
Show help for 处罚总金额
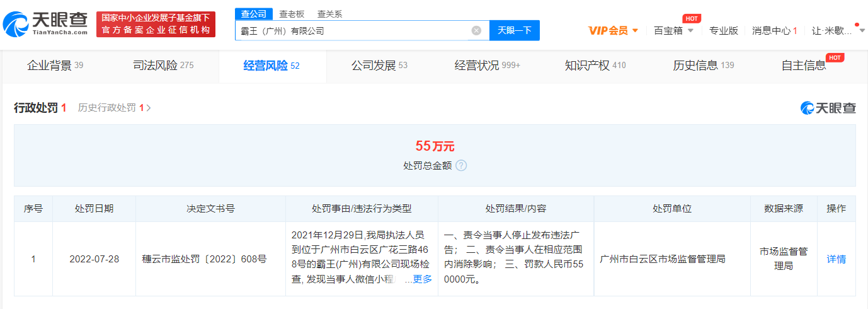pyautogui.click(x=461, y=165)
